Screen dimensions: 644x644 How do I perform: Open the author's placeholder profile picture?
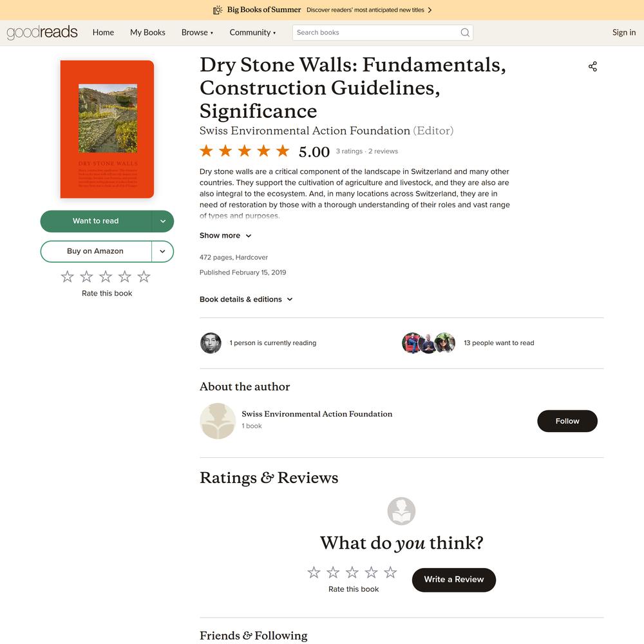pyautogui.click(x=218, y=421)
